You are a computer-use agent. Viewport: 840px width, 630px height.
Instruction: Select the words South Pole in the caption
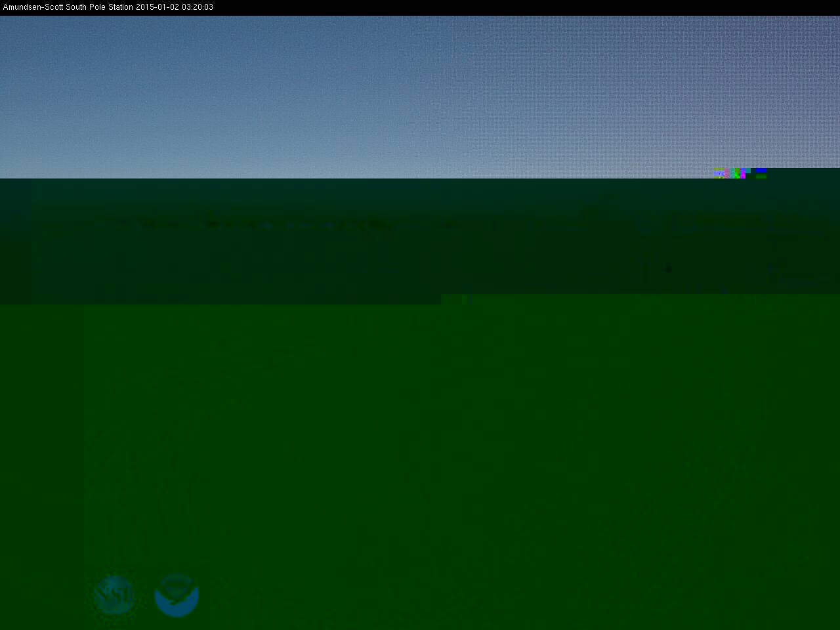coord(86,7)
